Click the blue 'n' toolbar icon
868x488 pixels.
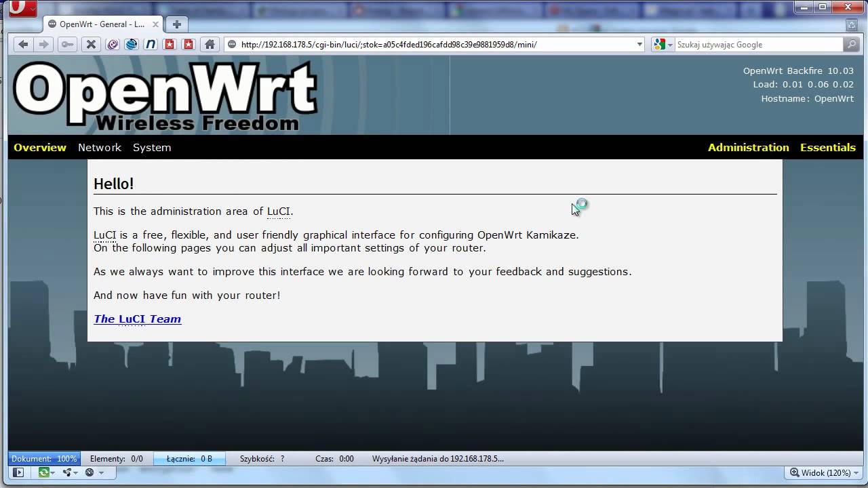tap(151, 44)
